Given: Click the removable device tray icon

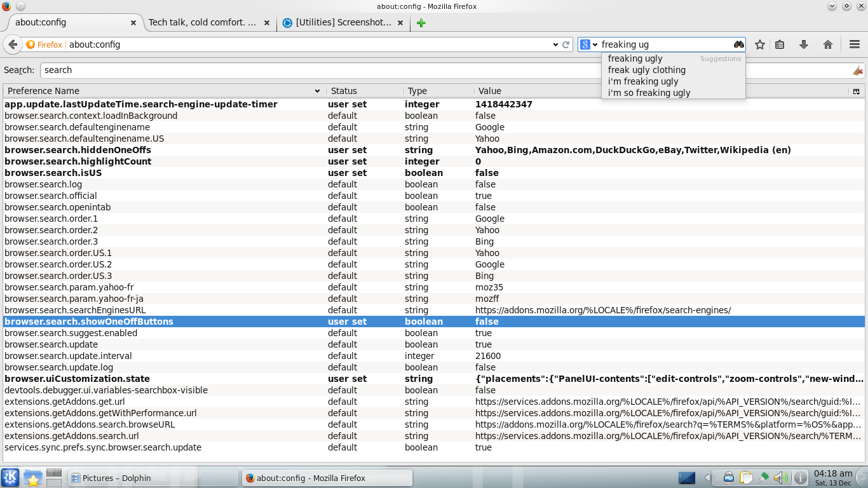Looking at the screenshot, I should pyautogui.click(x=729, y=477).
